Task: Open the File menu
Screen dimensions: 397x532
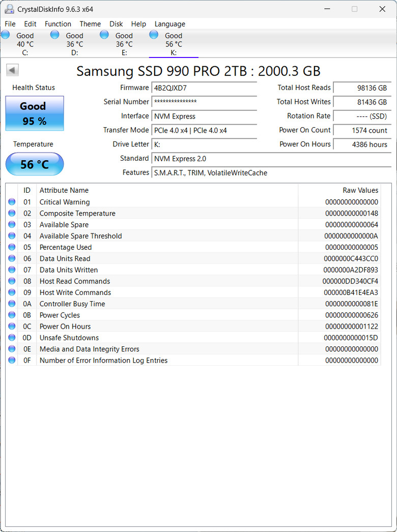Action: 10,24
